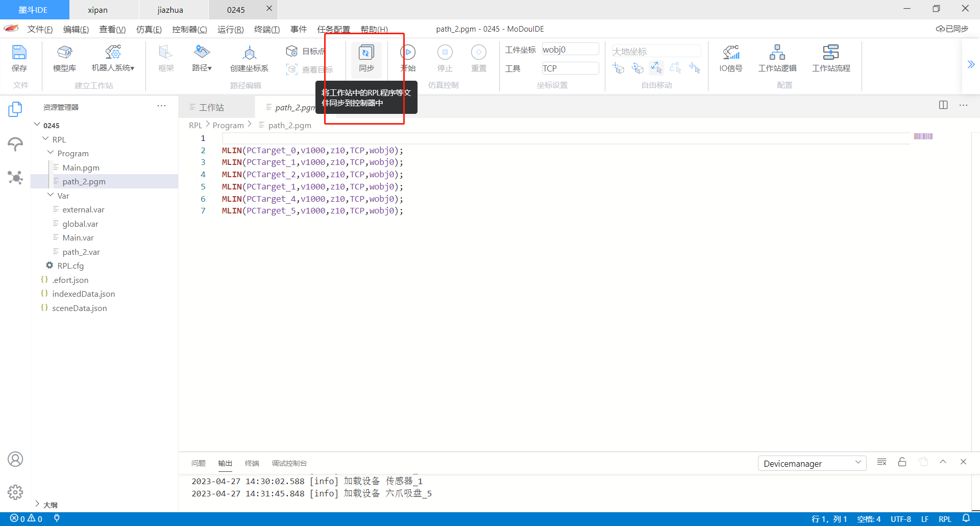980x526 pixels.
Task: Collapse the Var folder in tree
Action: click(51, 196)
